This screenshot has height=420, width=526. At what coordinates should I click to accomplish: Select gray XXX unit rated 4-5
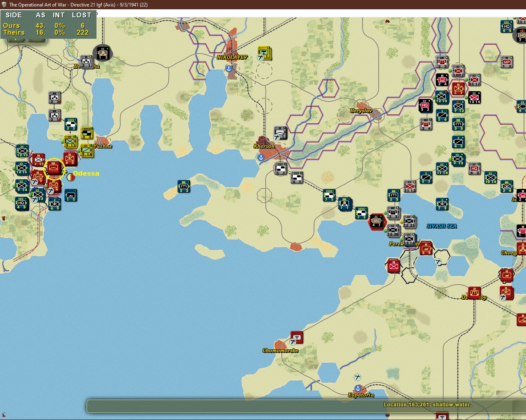point(297,178)
